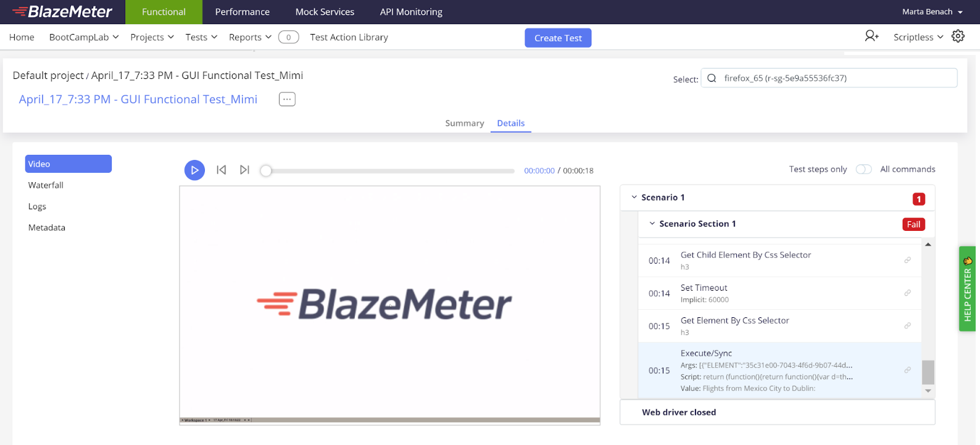980x445 pixels.
Task: Skip to previous step in video
Action: click(x=222, y=170)
